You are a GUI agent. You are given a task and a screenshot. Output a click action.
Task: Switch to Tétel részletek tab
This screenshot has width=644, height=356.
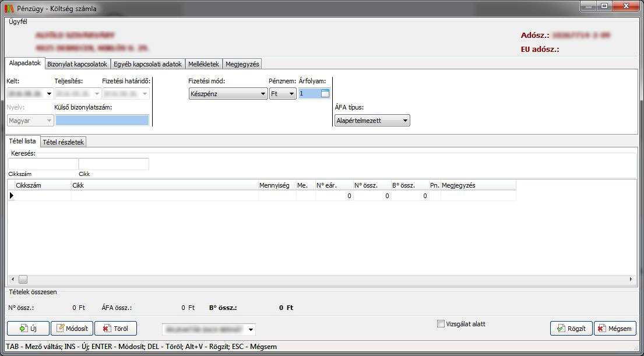tap(64, 142)
